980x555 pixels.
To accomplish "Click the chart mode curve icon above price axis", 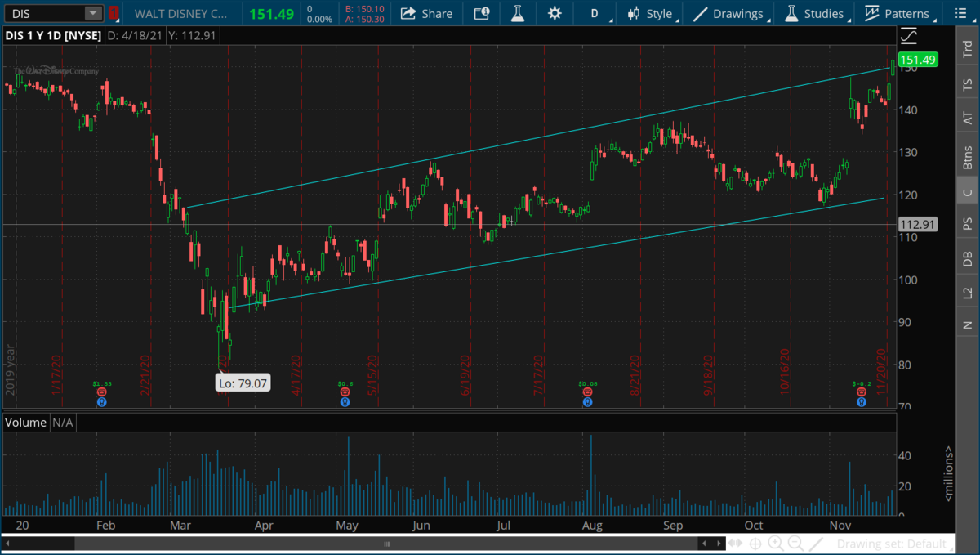I will [908, 36].
